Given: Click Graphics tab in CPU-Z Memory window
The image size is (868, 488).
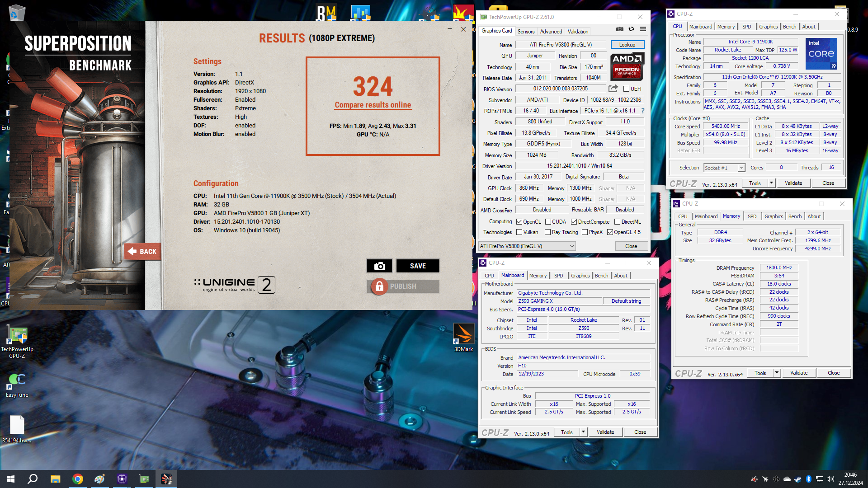Looking at the screenshot, I should [774, 216].
